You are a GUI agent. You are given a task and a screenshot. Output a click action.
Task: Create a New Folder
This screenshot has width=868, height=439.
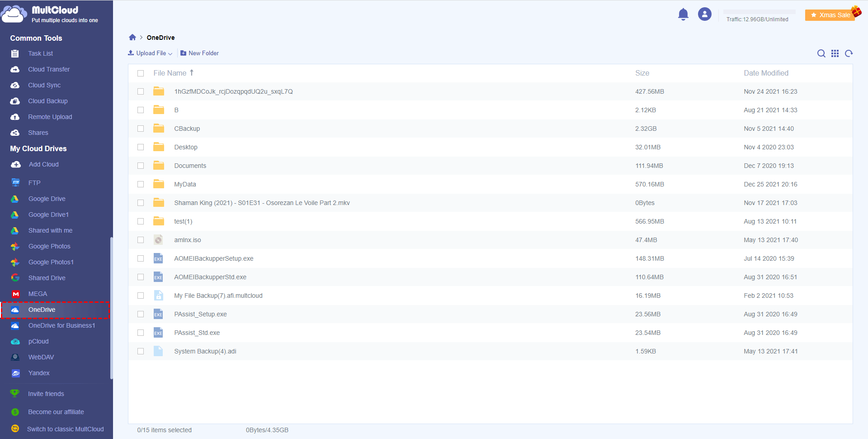click(199, 53)
